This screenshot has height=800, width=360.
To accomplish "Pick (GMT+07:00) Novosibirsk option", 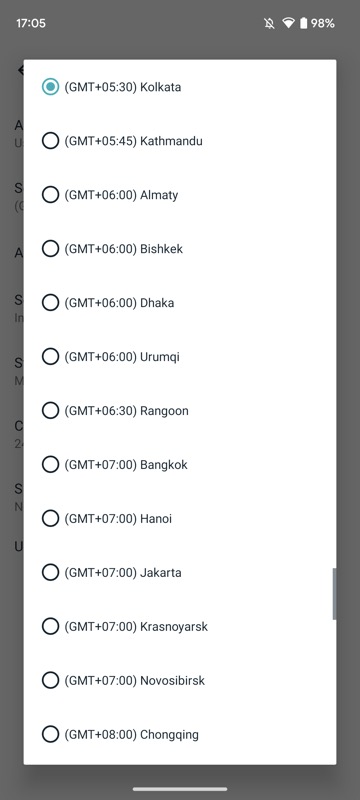I will pyautogui.click(x=179, y=681).
